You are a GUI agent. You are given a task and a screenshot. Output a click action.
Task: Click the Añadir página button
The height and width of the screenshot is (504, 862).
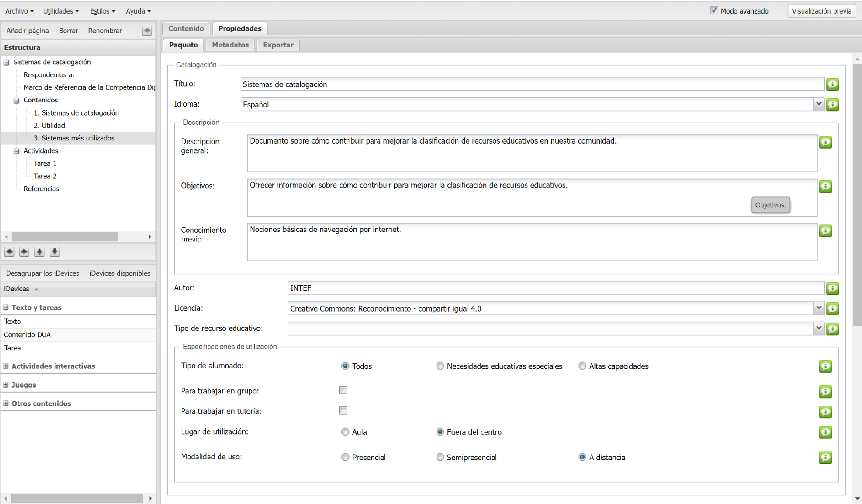(28, 31)
